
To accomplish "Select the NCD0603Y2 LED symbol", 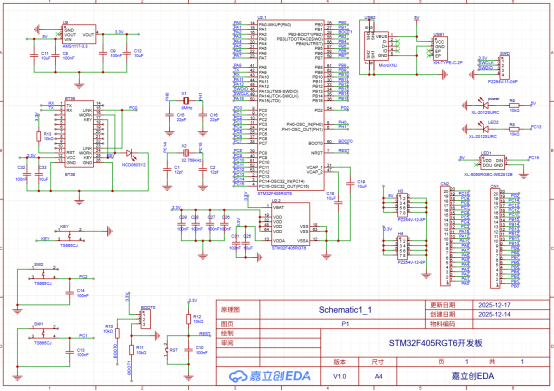I will [130, 153].
